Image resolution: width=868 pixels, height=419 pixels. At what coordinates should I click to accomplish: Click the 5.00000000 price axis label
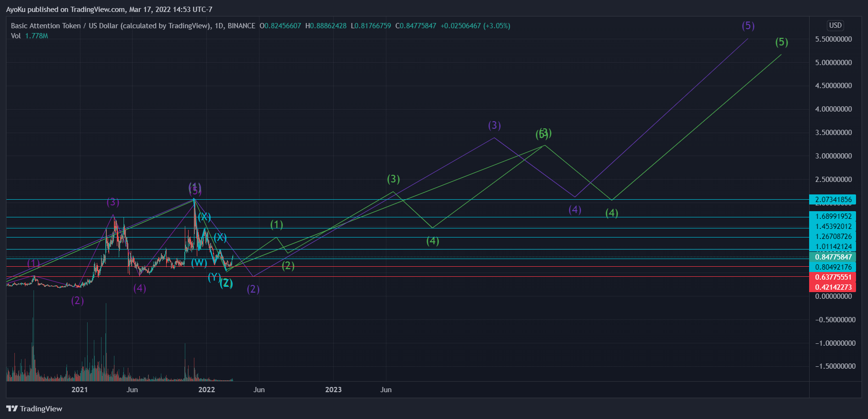pyautogui.click(x=834, y=63)
